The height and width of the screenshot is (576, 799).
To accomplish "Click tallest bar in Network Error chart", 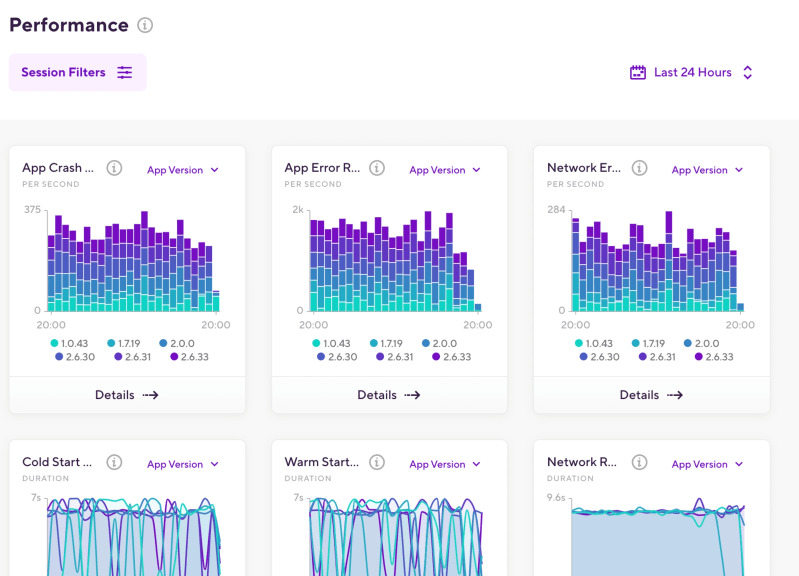I will pyautogui.click(x=668, y=260).
